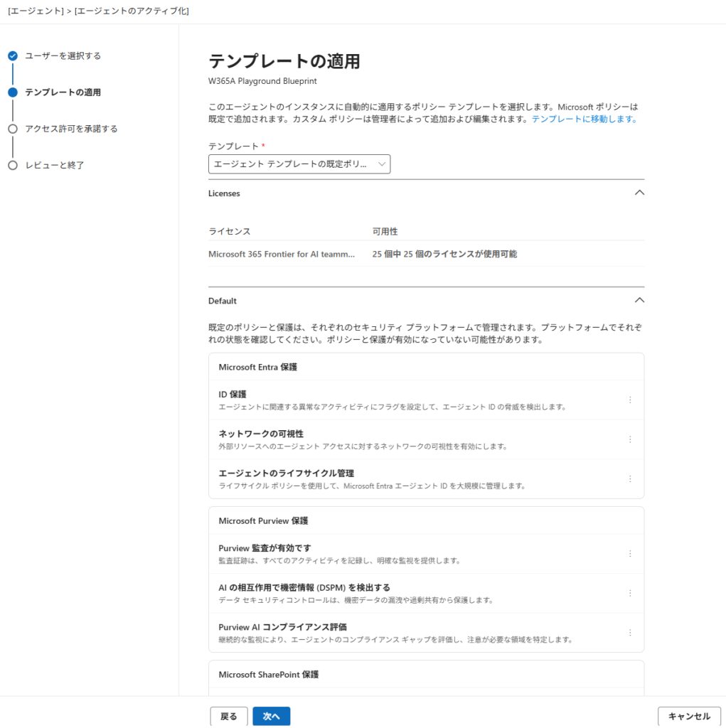Viewport: 726px width, 728px height.
Task: Collapse the Licenses section
Action: click(639, 193)
